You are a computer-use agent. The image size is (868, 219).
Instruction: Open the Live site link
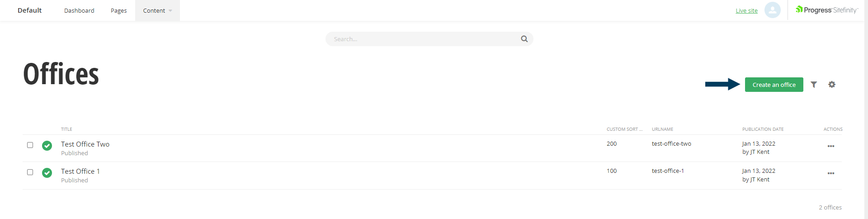(x=746, y=11)
